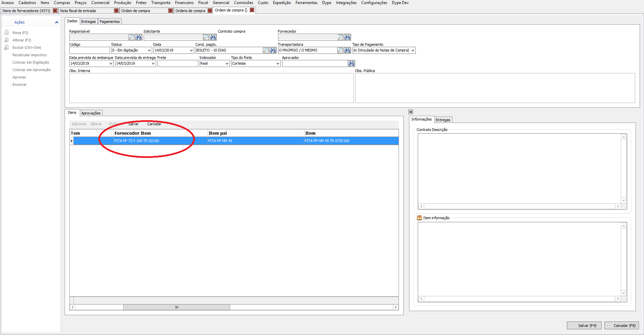The height and width of the screenshot is (335, 644).
Task: Click right arrow of items grid scrollbar
Action: [x=396, y=307]
